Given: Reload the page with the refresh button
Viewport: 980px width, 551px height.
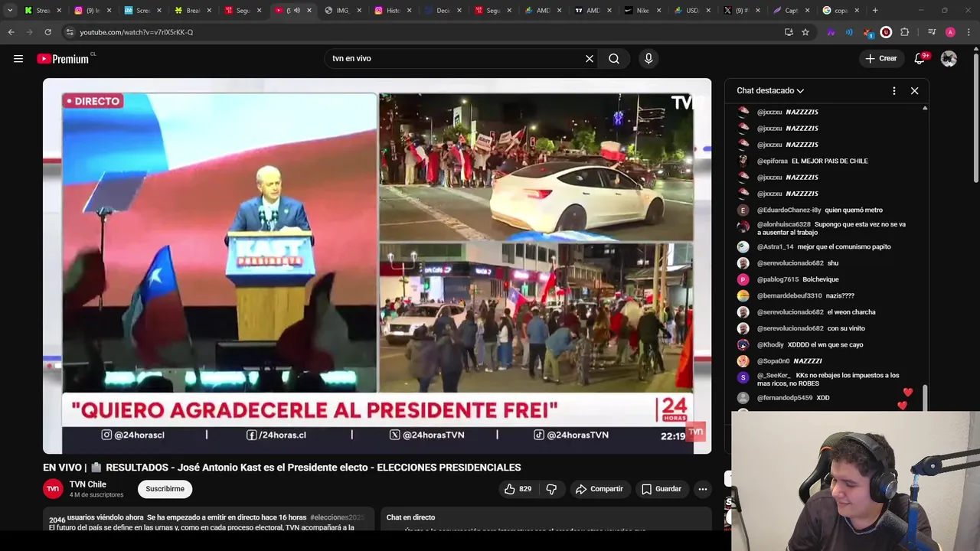Looking at the screenshot, I should (x=47, y=32).
